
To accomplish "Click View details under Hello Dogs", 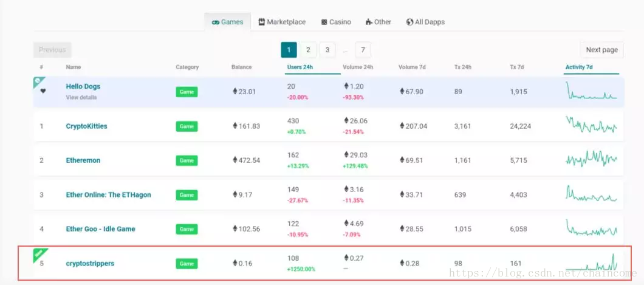I will pos(81,97).
